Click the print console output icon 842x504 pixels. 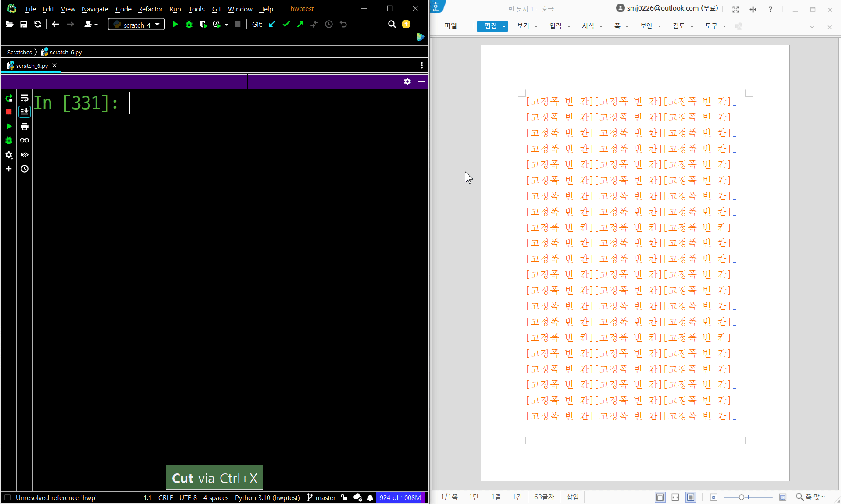point(25,127)
